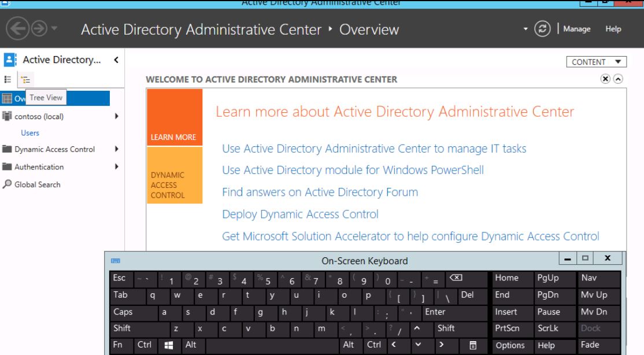Expand the contoso (local) node arrow
The width and height of the screenshot is (644, 355).
[x=117, y=116]
